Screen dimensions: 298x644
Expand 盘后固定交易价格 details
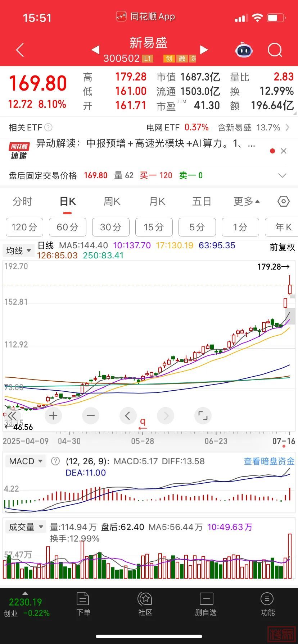pyautogui.click(x=283, y=175)
